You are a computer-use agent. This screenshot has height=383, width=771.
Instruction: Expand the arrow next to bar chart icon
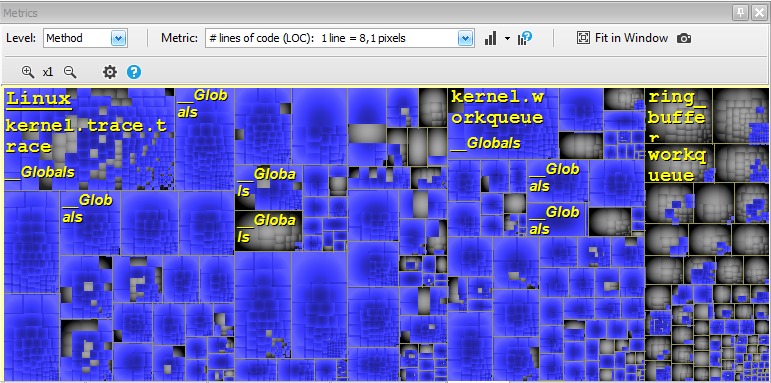(507, 38)
